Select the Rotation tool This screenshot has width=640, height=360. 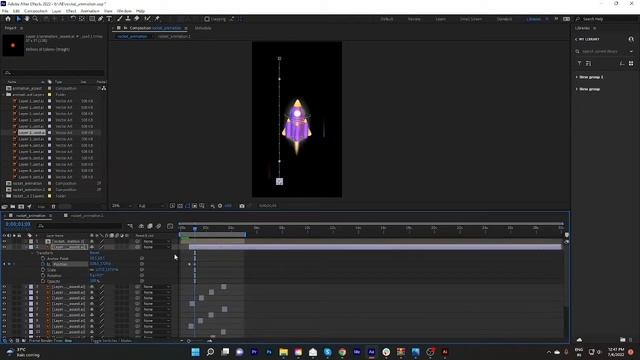(73, 19)
